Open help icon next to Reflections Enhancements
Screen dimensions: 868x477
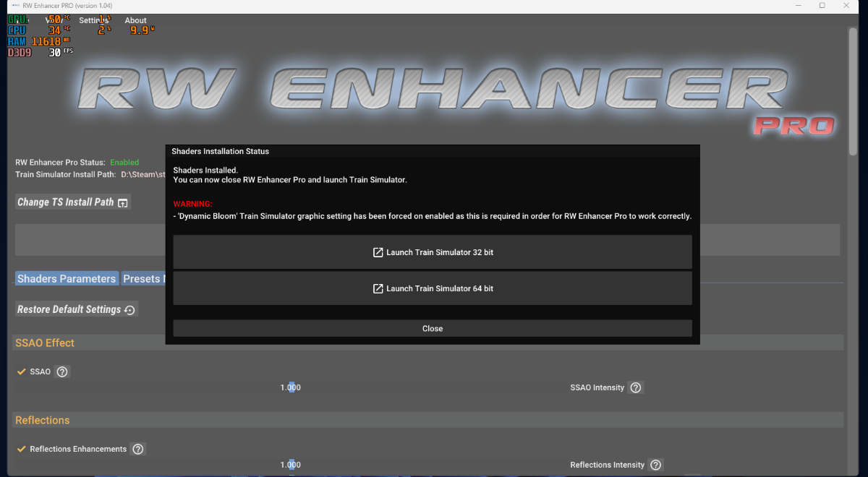(138, 450)
